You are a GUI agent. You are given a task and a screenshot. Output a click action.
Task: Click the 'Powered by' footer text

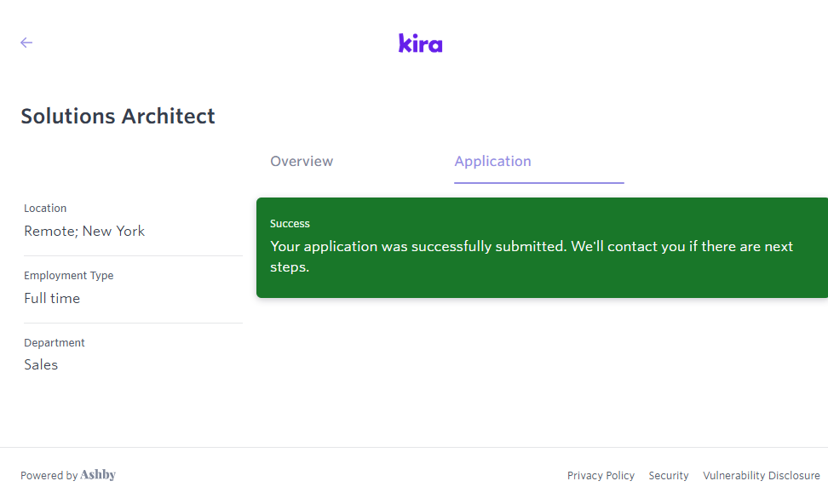click(x=49, y=476)
